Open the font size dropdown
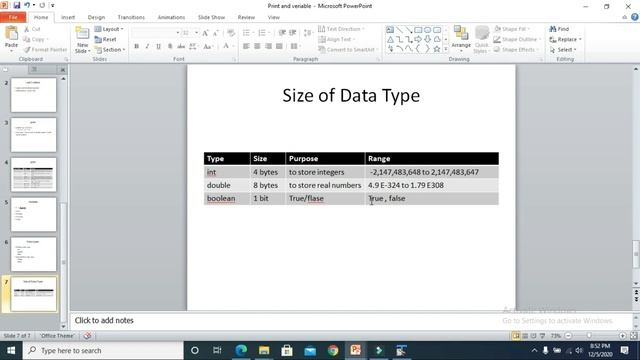Image resolution: width=640 pixels, height=360 pixels. pos(196,33)
